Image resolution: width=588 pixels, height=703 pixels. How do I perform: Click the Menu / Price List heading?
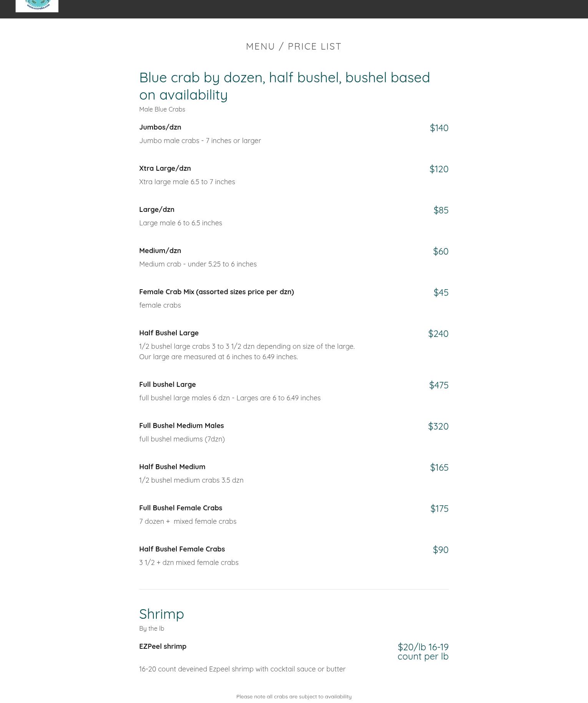[294, 47]
